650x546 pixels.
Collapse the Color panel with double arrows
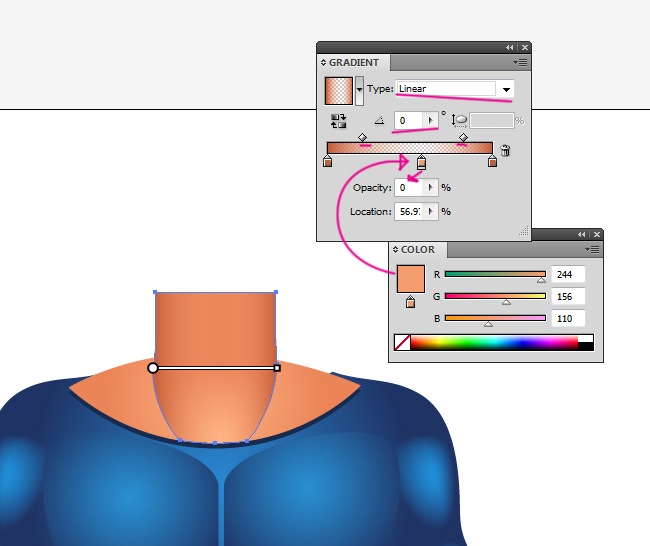click(x=581, y=234)
